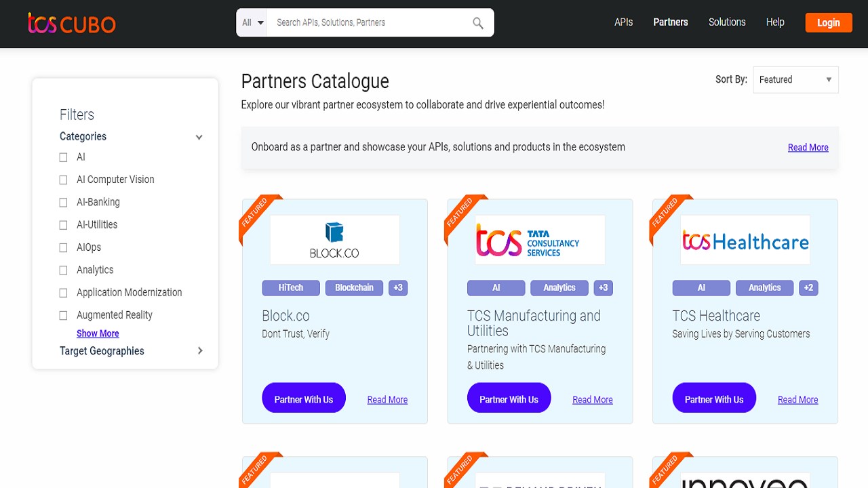Open Read More in onboarding banner

(x=808, y=147)
